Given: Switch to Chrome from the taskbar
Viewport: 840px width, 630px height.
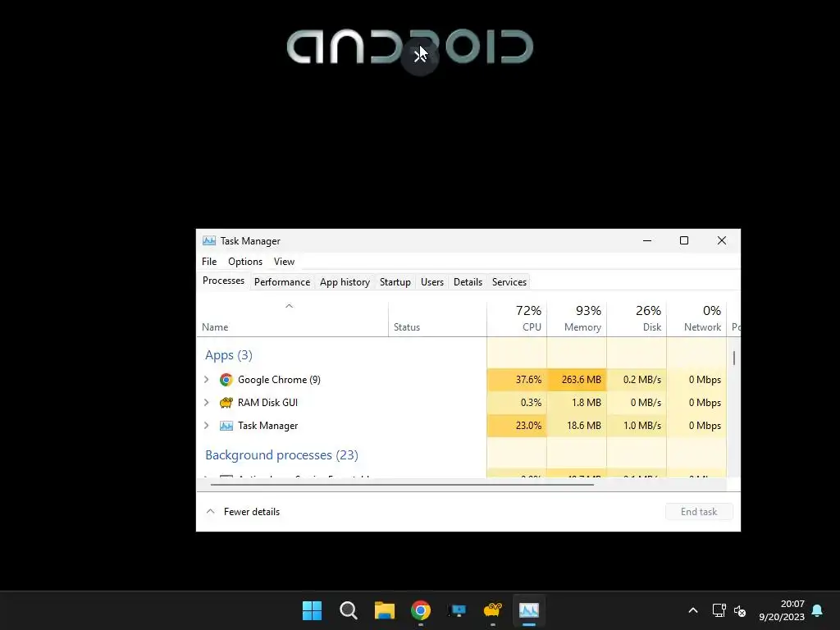Looking at the screenshot, I should pyautogui.click(x=421, y=610).
